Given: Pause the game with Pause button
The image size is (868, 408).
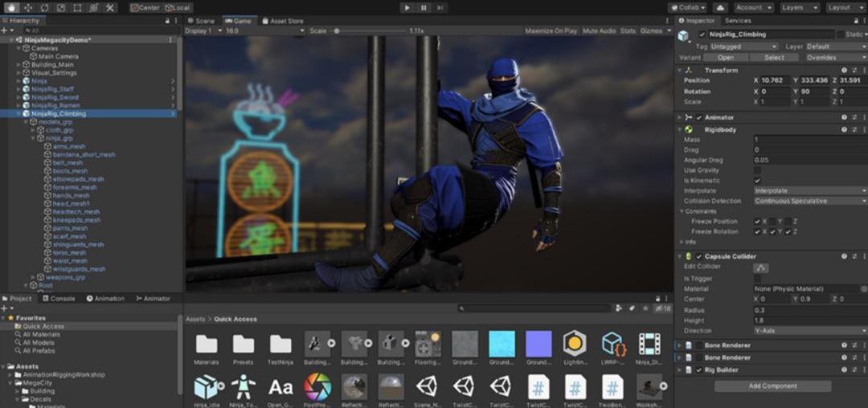Looking at the screenshot, I should pyautogui.click(x=424, y=7).
